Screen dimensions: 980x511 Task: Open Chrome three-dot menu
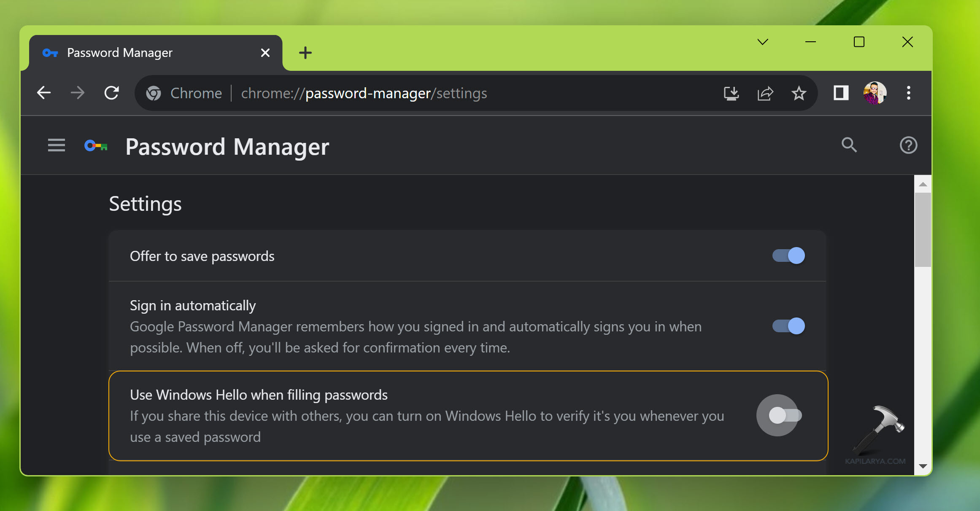[x=908, y=93]
